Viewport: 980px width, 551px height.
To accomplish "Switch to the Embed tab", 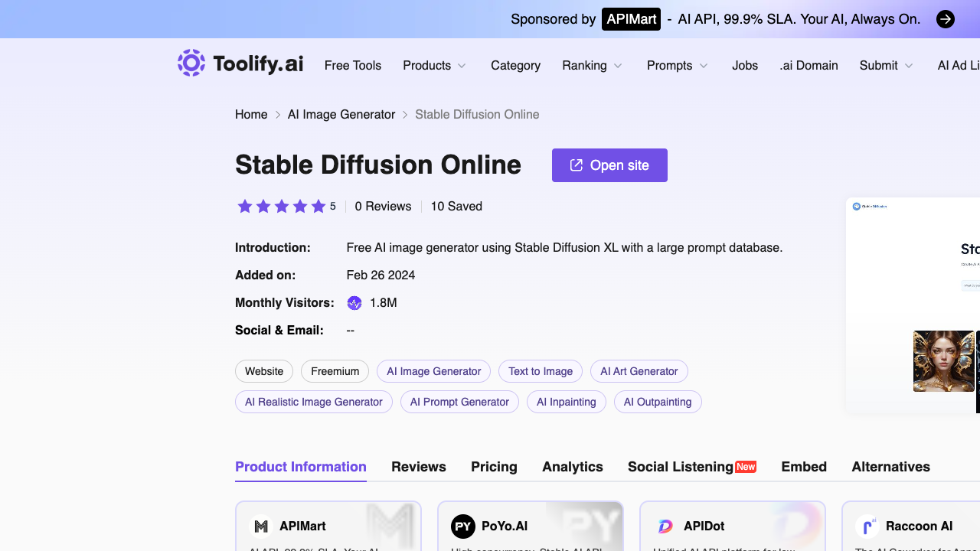I will click(x=804, y=467).
